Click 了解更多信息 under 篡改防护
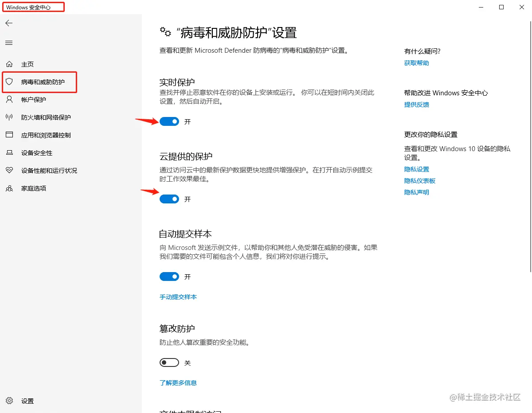The image size is (532, 413). [x=178, y=383]
